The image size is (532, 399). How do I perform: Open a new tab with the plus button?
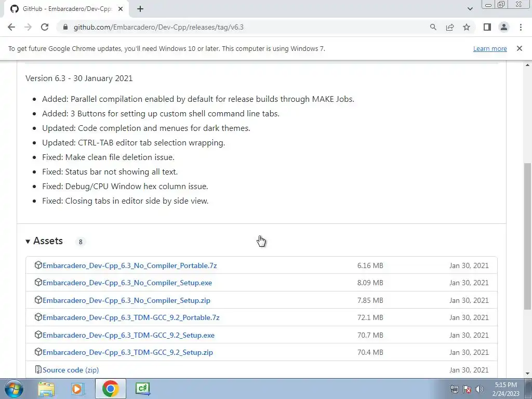point(140,9)
